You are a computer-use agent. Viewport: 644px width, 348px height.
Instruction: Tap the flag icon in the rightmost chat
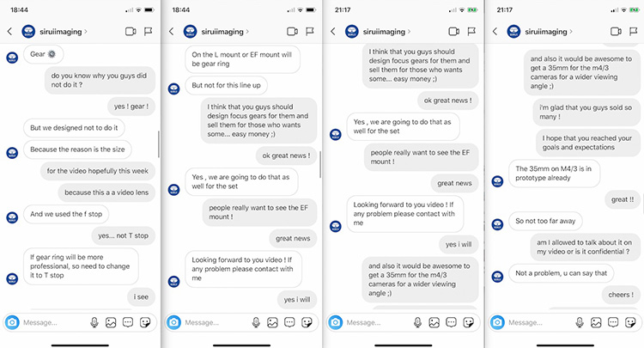coord(631,31)
